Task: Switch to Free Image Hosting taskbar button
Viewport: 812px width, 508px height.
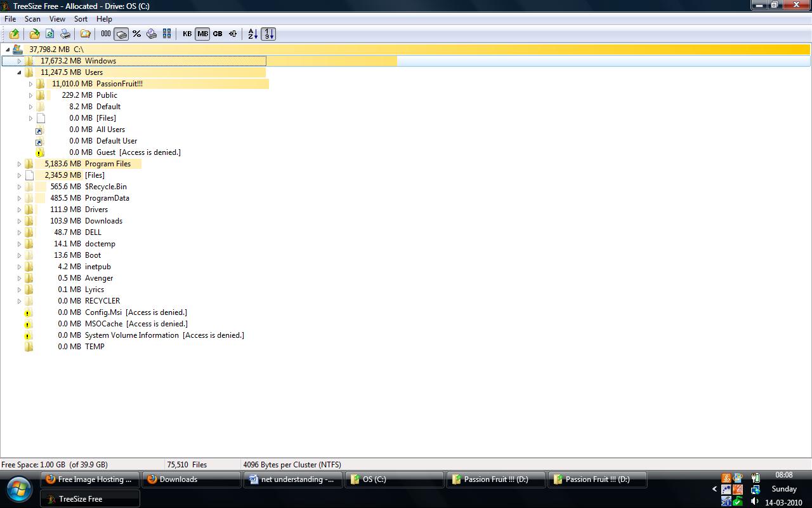Action: click(89, 479)
